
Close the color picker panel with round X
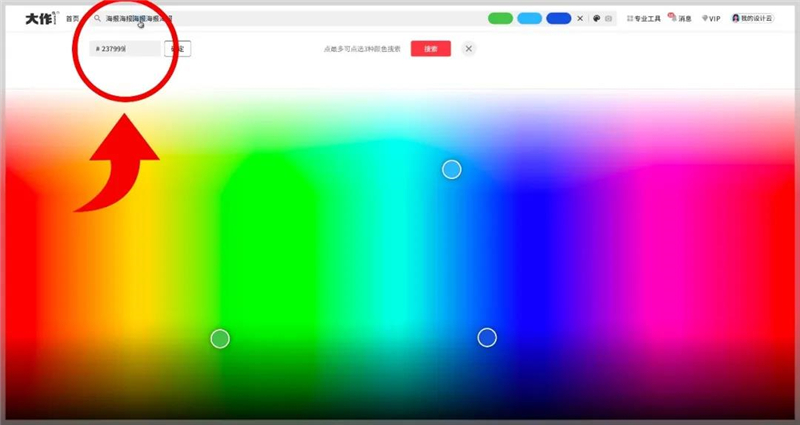469,48
